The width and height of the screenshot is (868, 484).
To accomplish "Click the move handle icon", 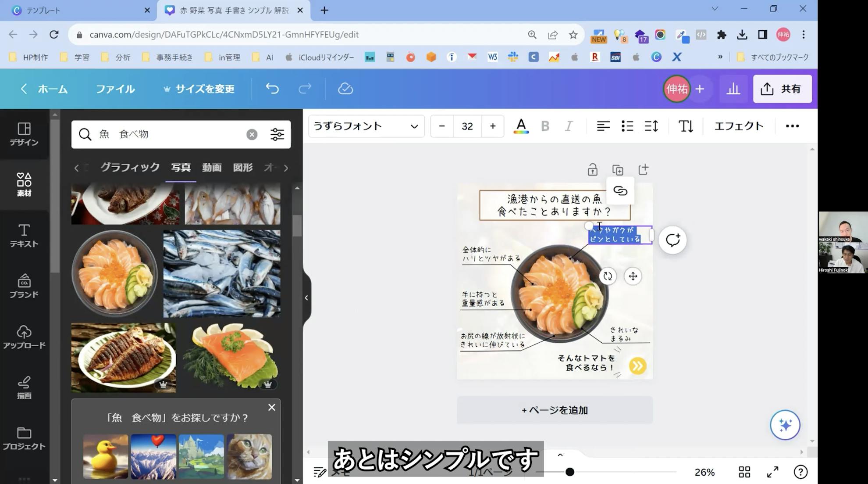I will coord(633,276).
